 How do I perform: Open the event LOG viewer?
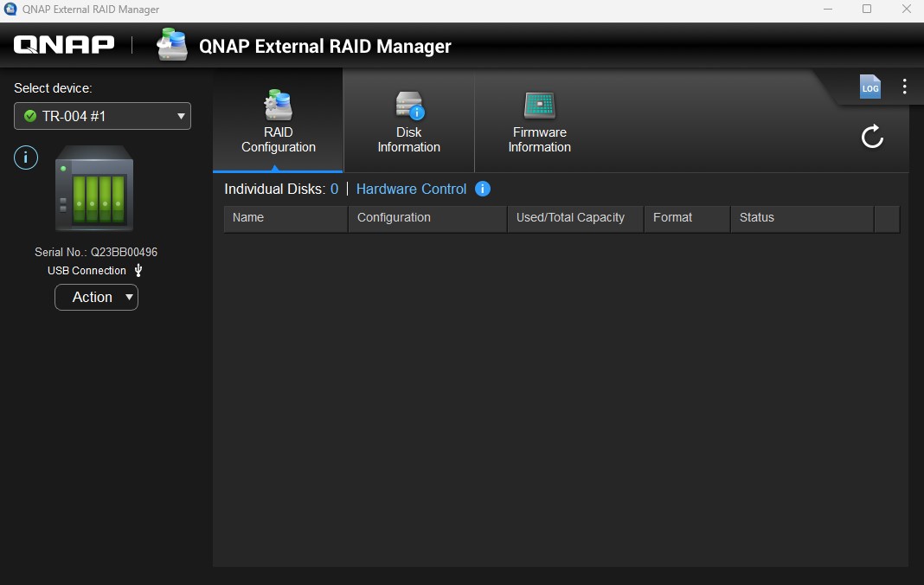coord(869,87)
